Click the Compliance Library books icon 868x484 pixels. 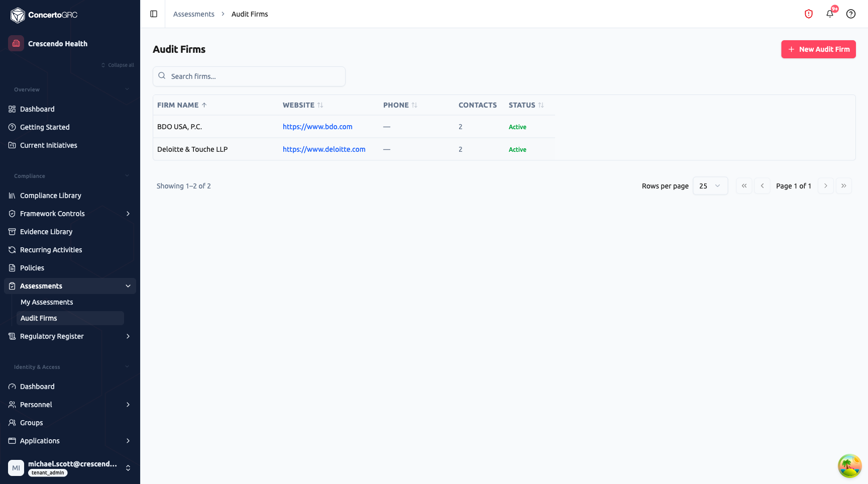(12, 196)
